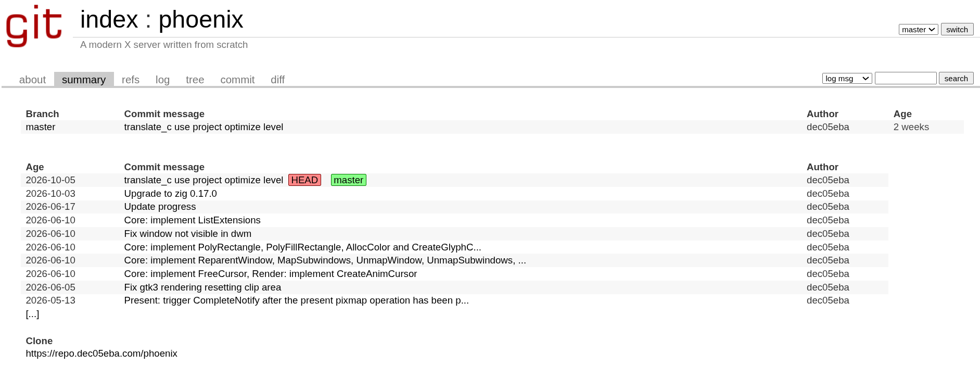Open commit 'Present: trigger CompleteNotify...'

point(296,300)
